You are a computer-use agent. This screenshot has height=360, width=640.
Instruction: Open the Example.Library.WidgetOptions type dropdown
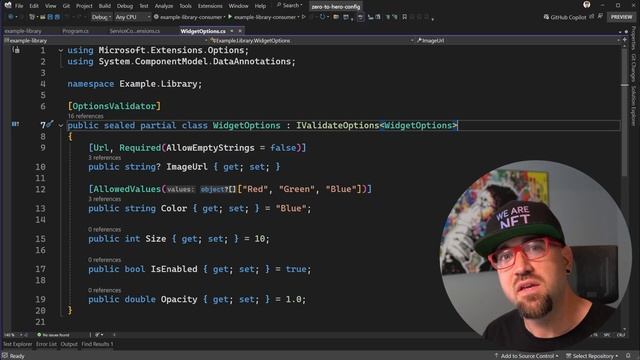312,40
